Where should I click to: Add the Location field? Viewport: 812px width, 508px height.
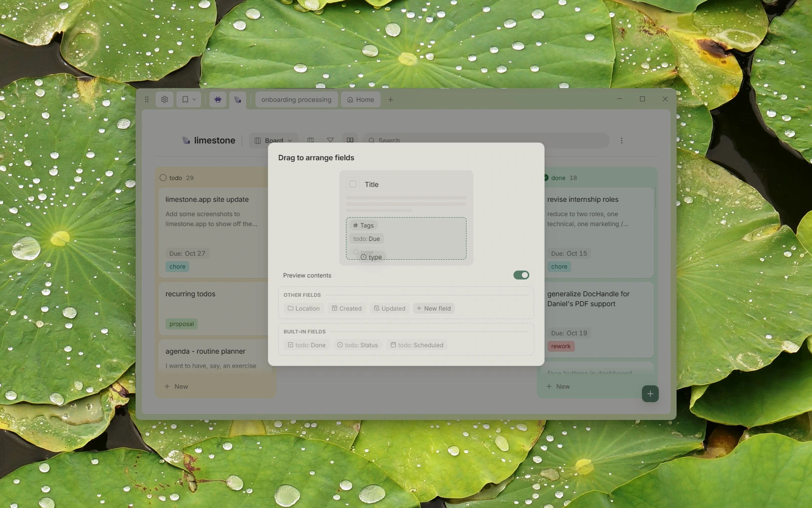point(304,308)
